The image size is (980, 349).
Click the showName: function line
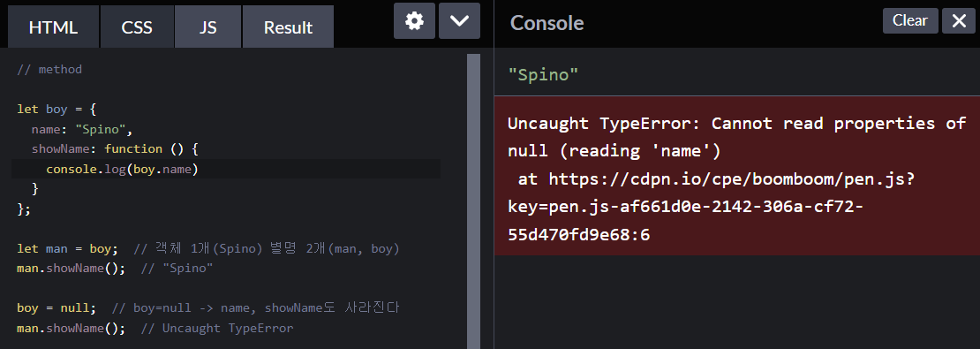pos(115,148)
